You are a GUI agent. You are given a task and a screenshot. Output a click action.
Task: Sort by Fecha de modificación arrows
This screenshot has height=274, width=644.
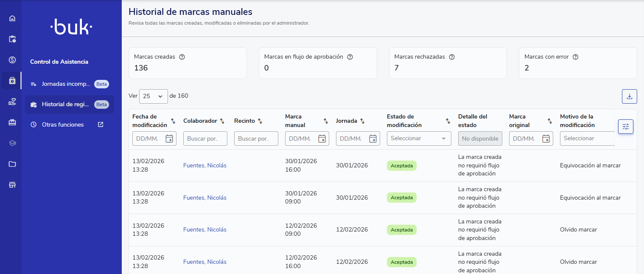coord(173,121)
